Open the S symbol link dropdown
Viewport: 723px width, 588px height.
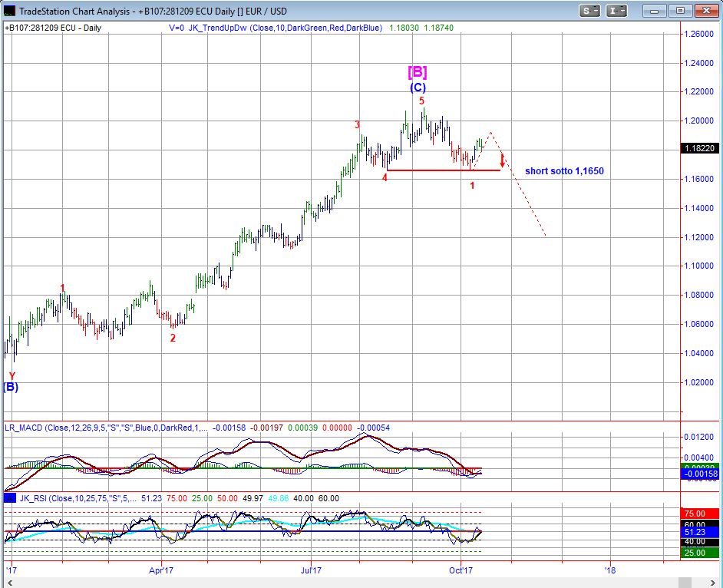coord(590,11)
